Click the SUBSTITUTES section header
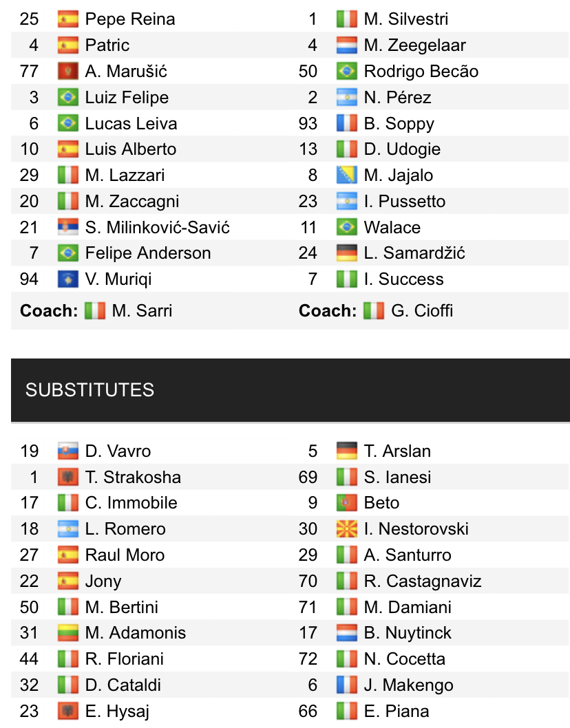Viewport: 570px width, 728px height. click(x=89, y=389)
